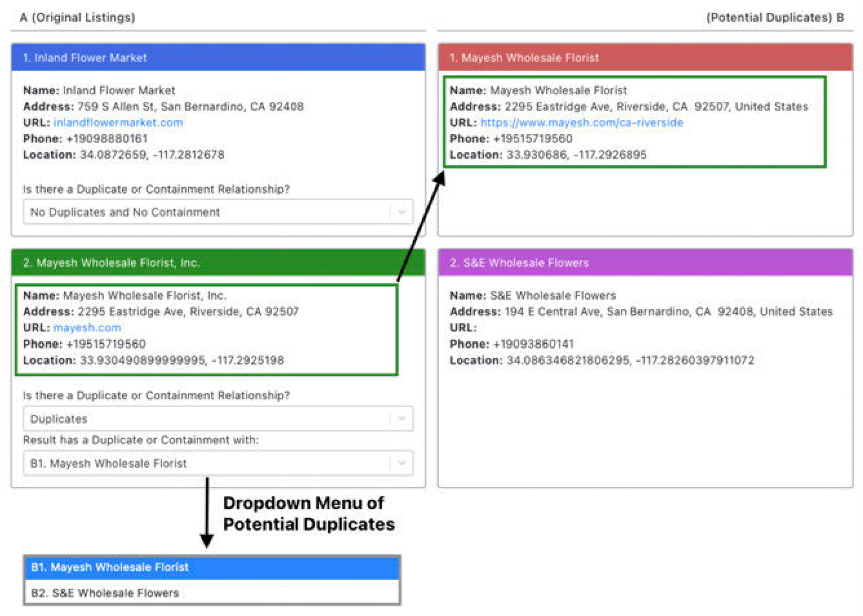Select 'B1. Mayesh Wholesale Florist' option in the dropdown menu
This screenshot has width=863, height=616.
tap(212, 567)
